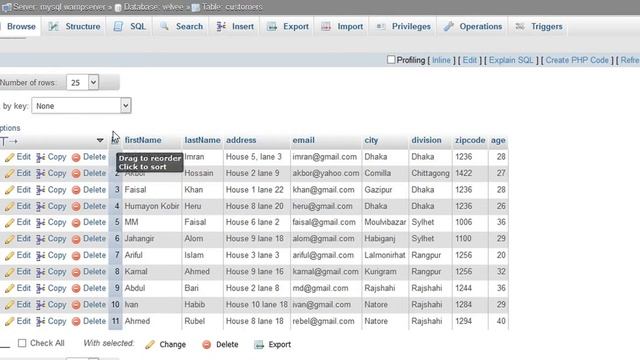Open the Number of rows dropdown
This screenshot has width=640, height=360.
pos(82,82)
